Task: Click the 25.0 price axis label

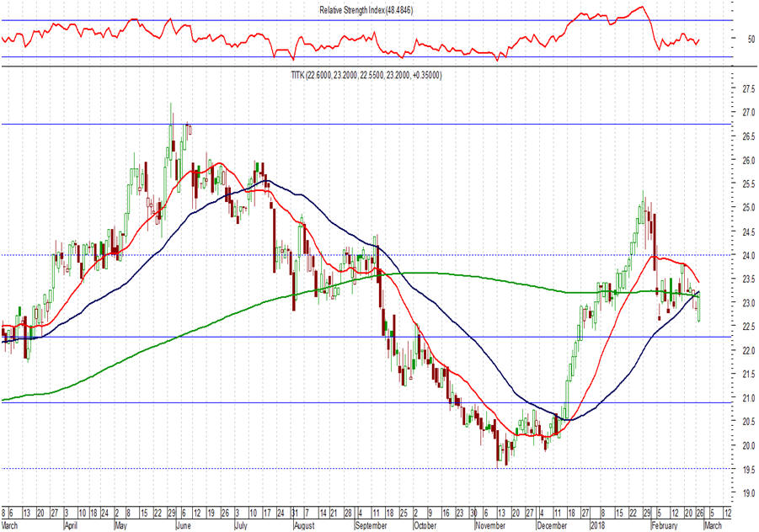Action: [748, 207]
